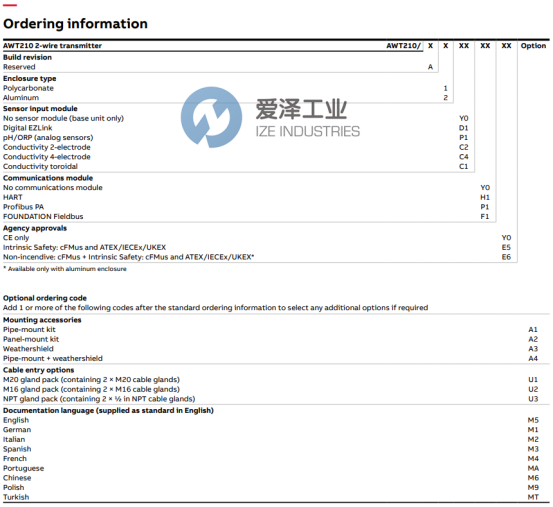Click the Weathershield code A3

click(533, 349)
